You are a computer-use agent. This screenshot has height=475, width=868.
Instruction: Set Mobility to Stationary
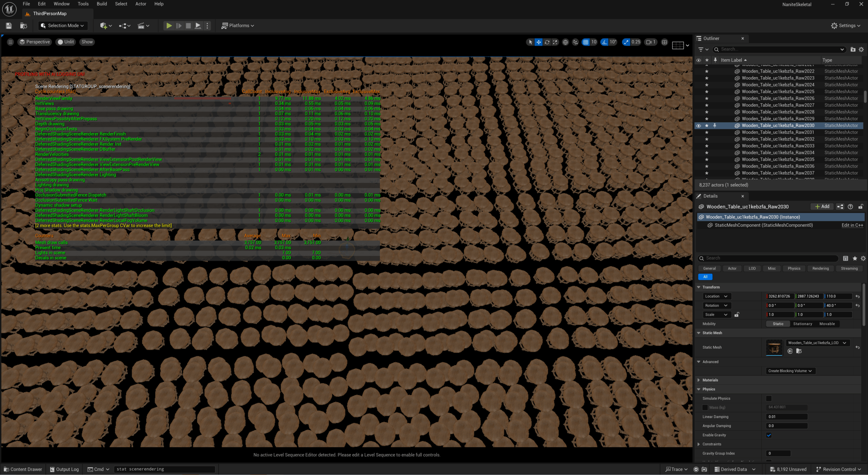(803, 324)
